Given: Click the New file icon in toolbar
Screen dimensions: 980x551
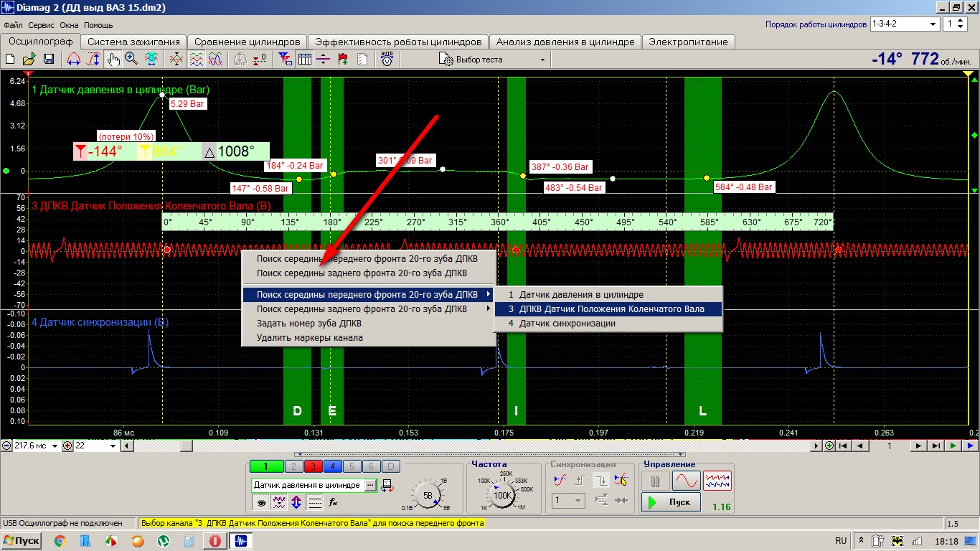Looking at the screenshot, I should 11,60.
